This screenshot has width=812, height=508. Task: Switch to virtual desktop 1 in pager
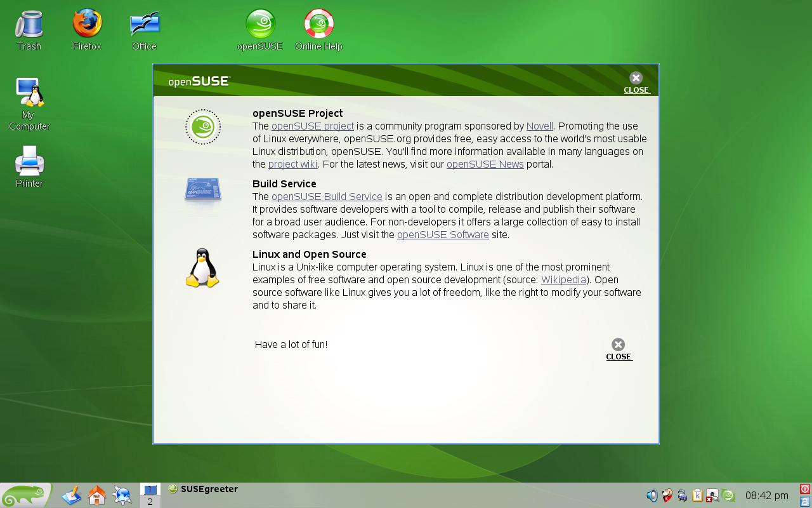150,490
